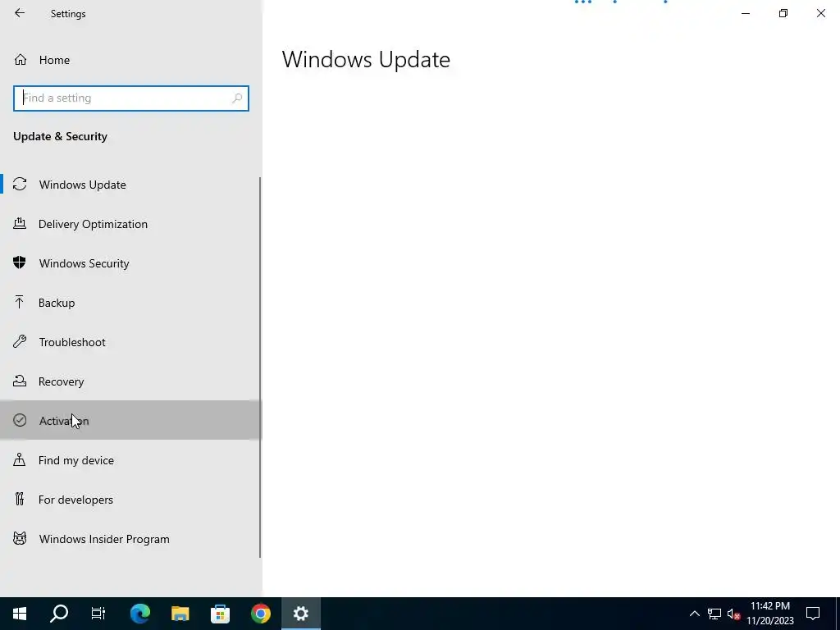The height and width of the screenshot is (630, 840).
Task: Open the Windows Insider Program section
Action: point(130,538)
